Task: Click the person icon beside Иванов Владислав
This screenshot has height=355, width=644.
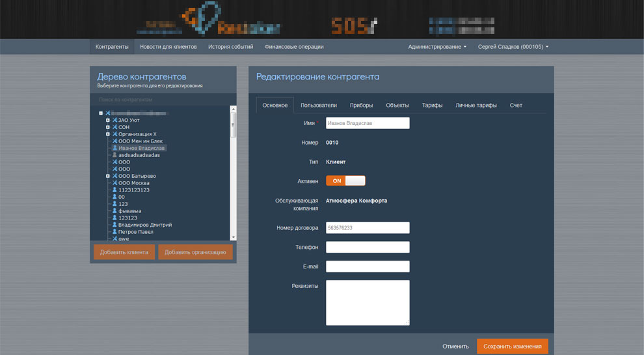Action: 114,148
